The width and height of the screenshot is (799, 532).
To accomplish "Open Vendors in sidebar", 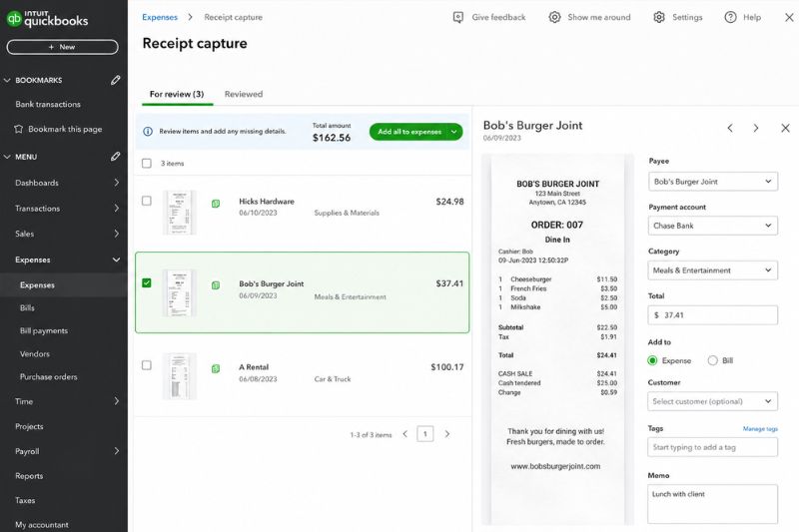I will coord(35,353).
